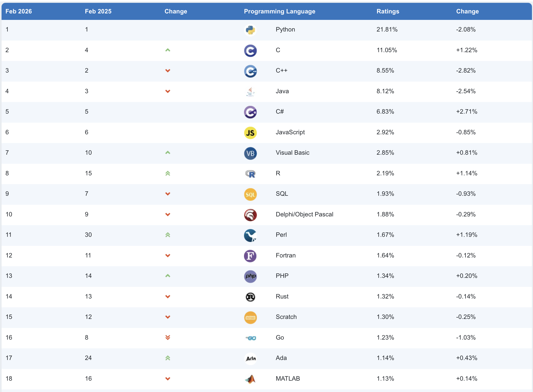Image resolution: width=533 pixels, height=392 pixels.
Task: Click the Visual Basic VB icon
Action: coord(250,153)
